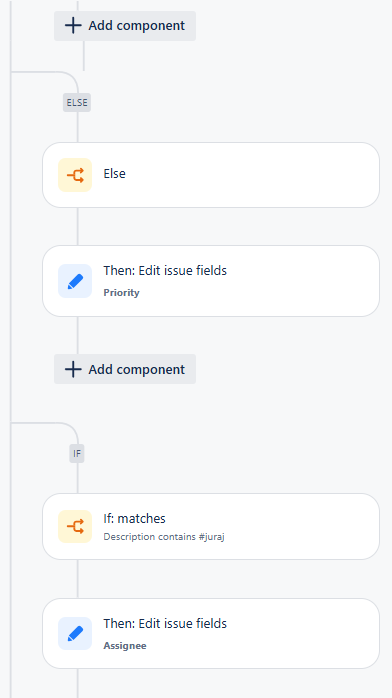
Task: Click the 'If: matches' title text
Action: pyautogui.click(x=134, y=519)
